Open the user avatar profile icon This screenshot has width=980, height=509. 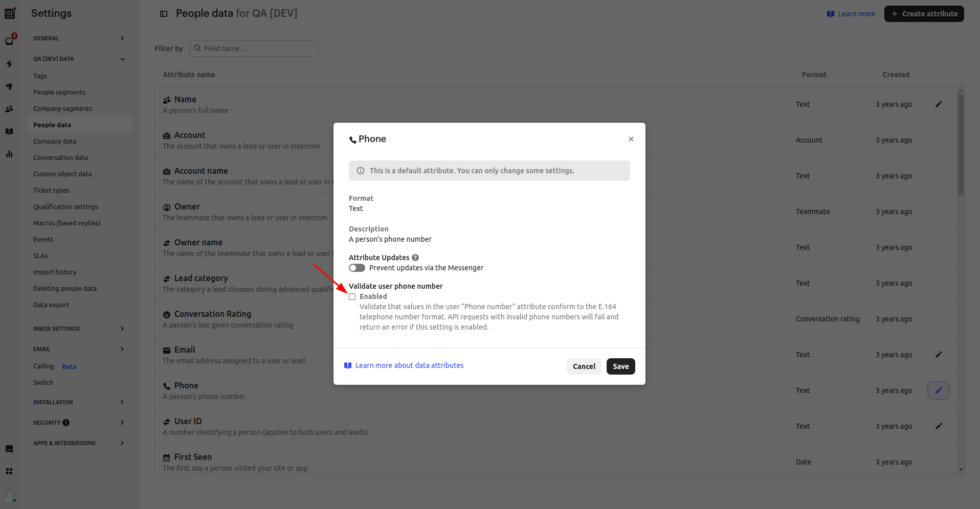click(10, 496)
